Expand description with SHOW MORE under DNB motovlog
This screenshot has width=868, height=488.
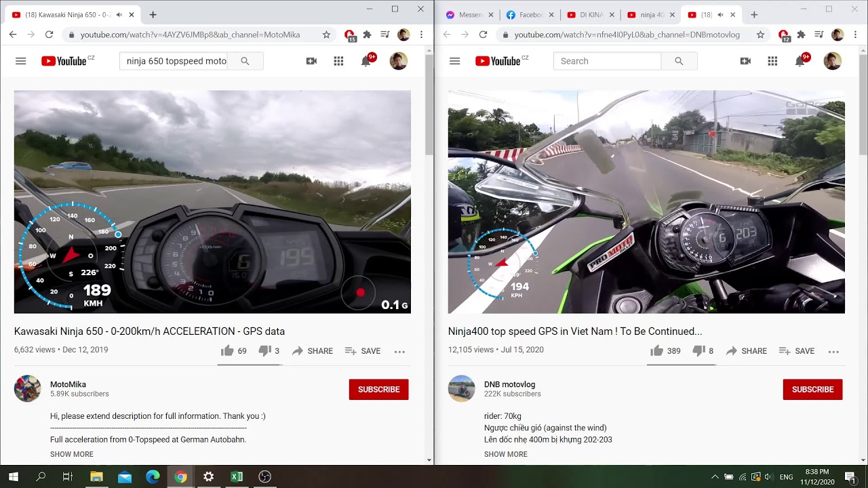(506, 454)
